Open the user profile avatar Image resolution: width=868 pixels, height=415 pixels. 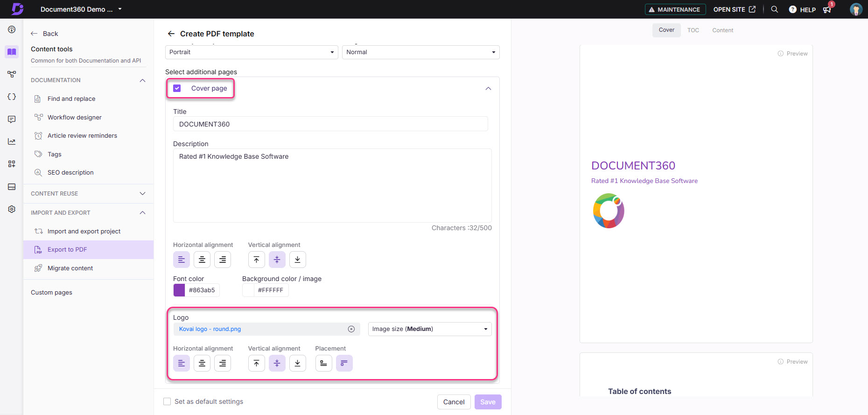(x=856, y=9)
